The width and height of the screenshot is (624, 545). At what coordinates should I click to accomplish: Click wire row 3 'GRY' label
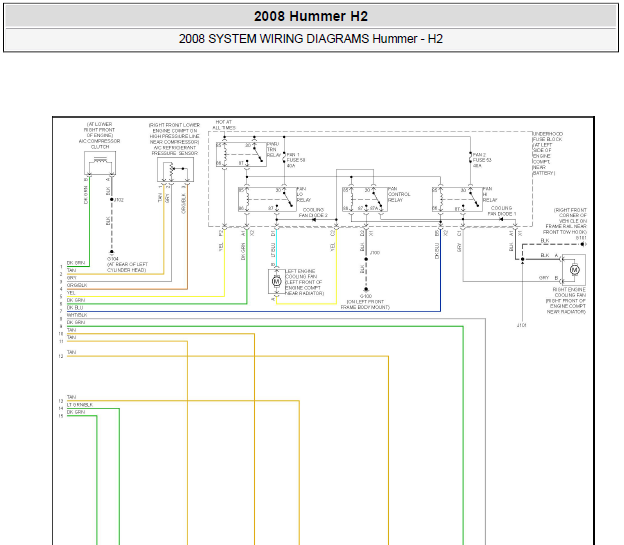point(72,278)
